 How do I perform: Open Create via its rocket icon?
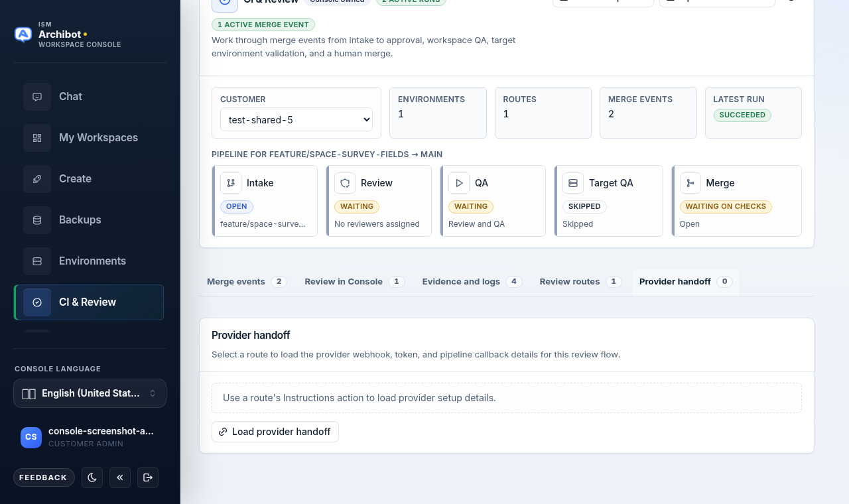click(x=37, y=179)
